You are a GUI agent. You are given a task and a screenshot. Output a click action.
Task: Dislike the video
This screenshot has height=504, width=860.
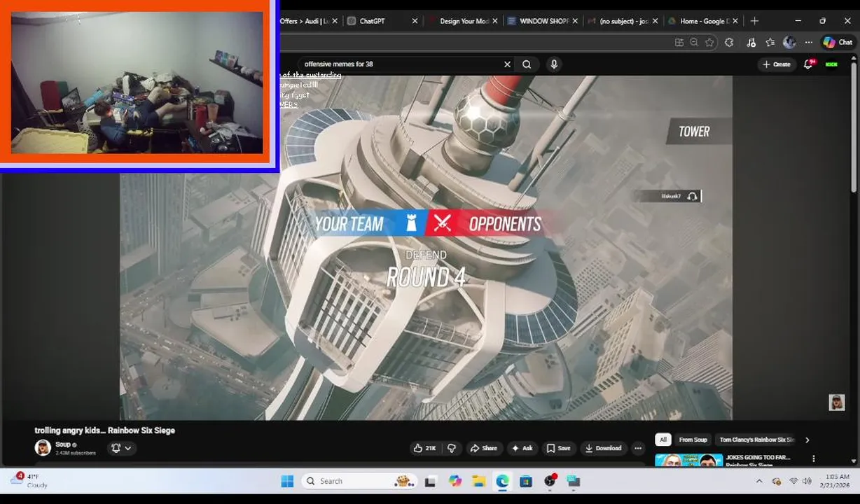pyautogui.click(x=452, y=448)
